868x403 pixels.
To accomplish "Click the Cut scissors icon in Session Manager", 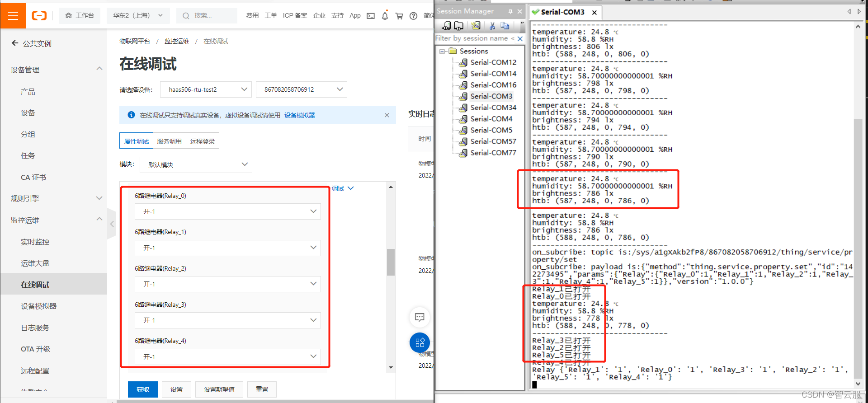I will tap(492, 26).
